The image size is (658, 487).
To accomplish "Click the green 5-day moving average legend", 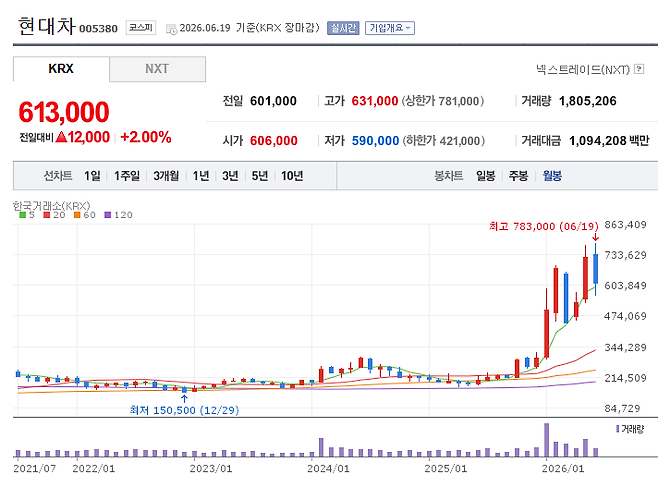I will [27, 215].
